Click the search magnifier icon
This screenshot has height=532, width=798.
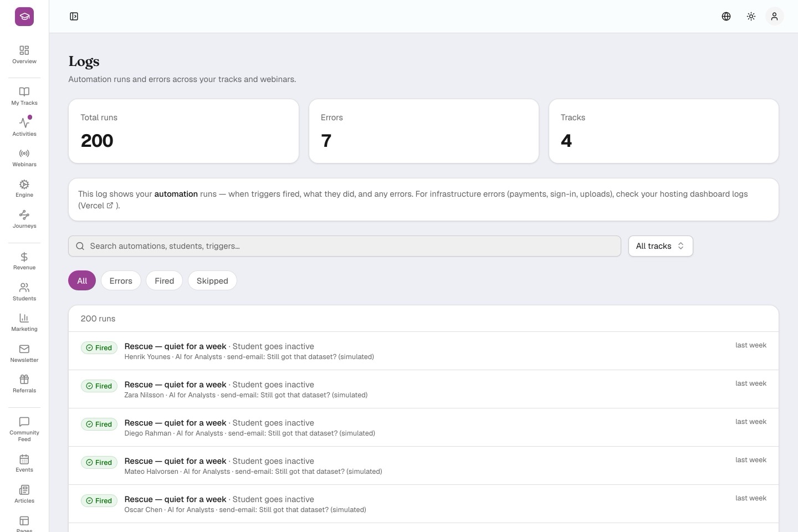pos(80,246)
